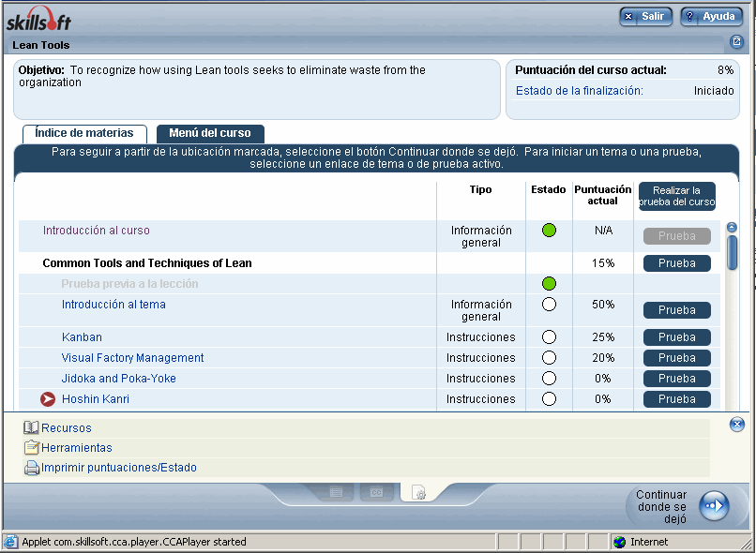Image resolution: width=756 pixels, height=553 pixels.
Task: Click the red arrow marker beside Hoshin Kanri
Action: [49, 399]
